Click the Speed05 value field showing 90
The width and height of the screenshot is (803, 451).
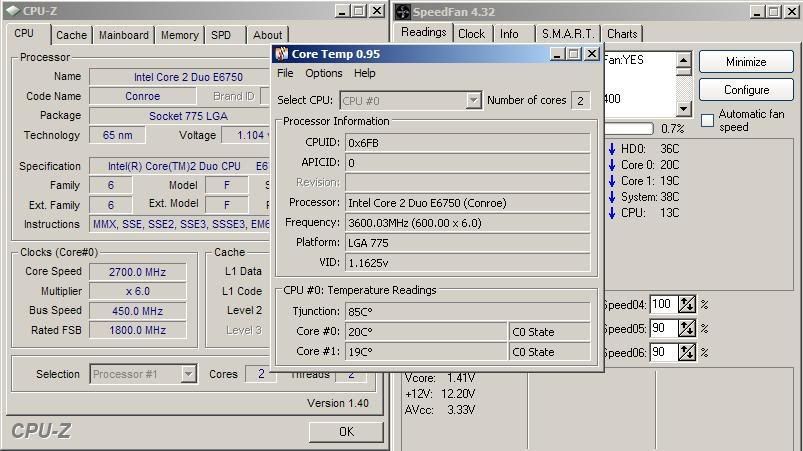point(664,328)
